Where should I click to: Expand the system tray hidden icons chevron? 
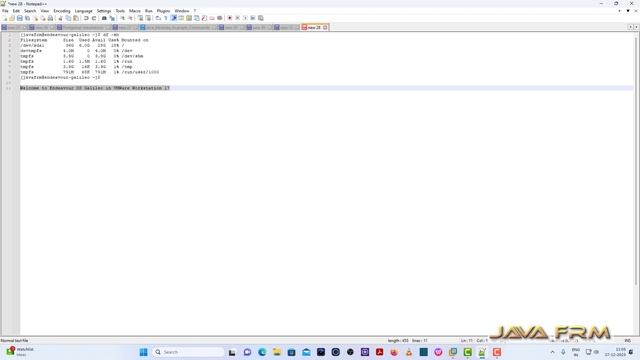pos(552,352)
